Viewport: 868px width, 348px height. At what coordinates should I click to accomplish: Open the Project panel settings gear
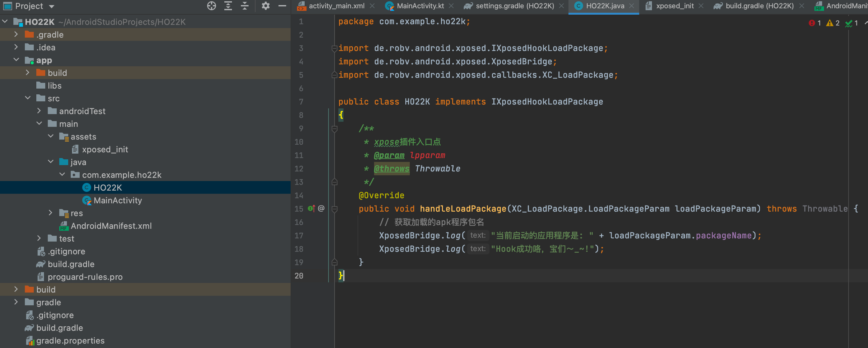(265, 6)
